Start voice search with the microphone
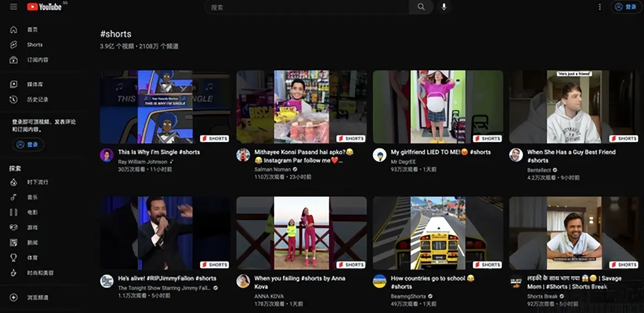 click(x=444, y=7)
